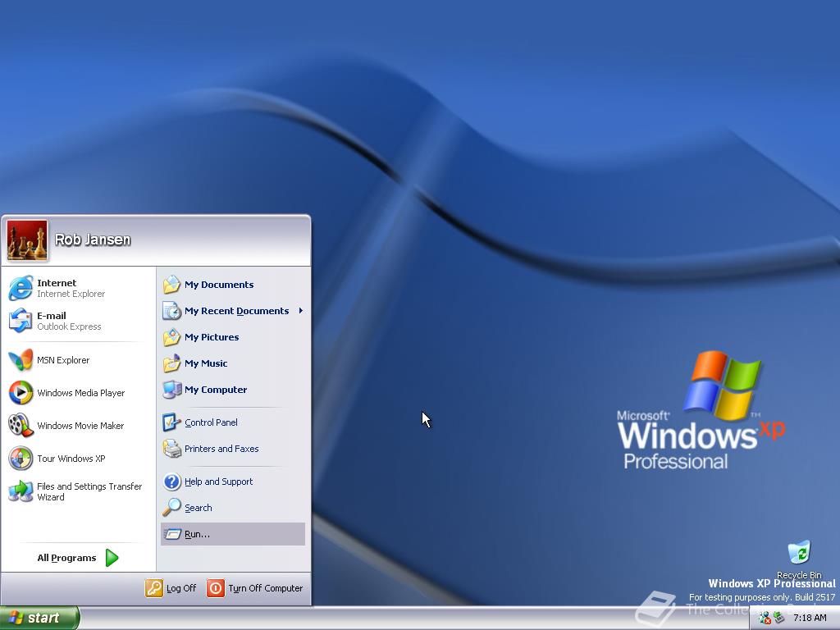Select the Windows Movie Maker label
Viewport: 840px width, 630px height.
pyautogui.click(x=80, y=426)
